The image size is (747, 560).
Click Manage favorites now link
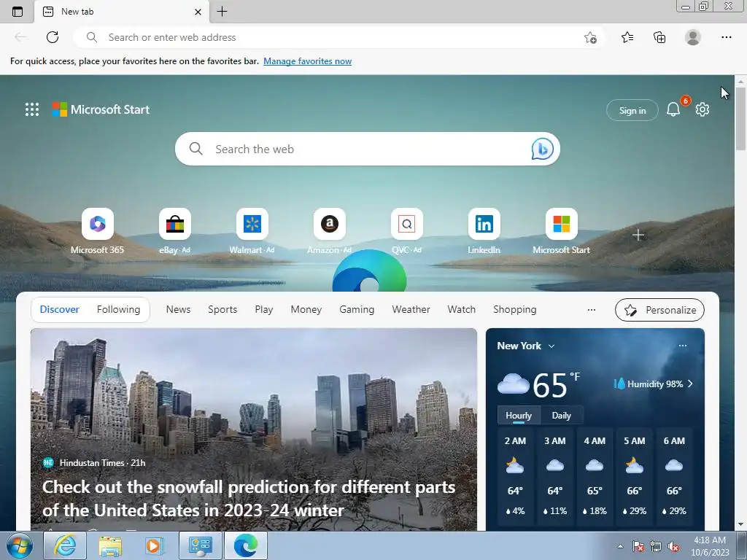[307, 61]
